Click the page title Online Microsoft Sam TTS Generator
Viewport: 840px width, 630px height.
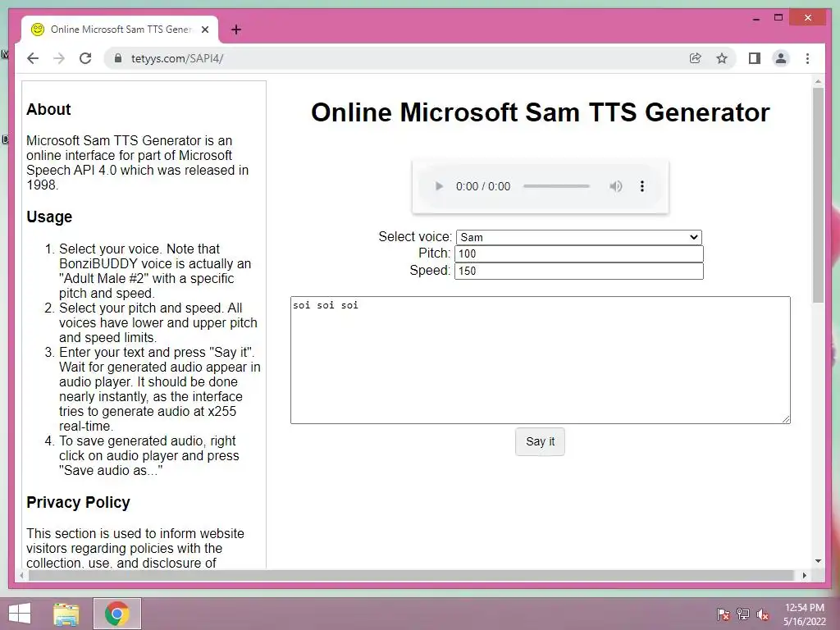pos(540,112)
